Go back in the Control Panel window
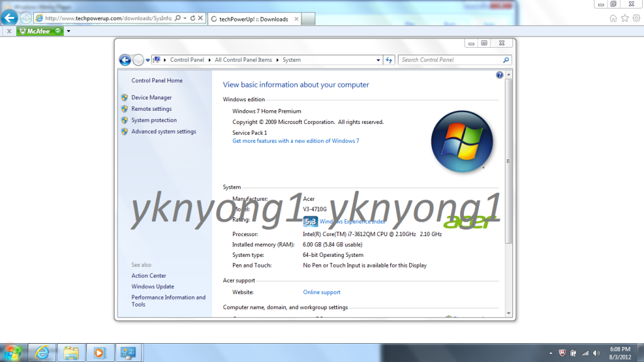Screen dimensions: 644x362 click(x=125, y=60)
